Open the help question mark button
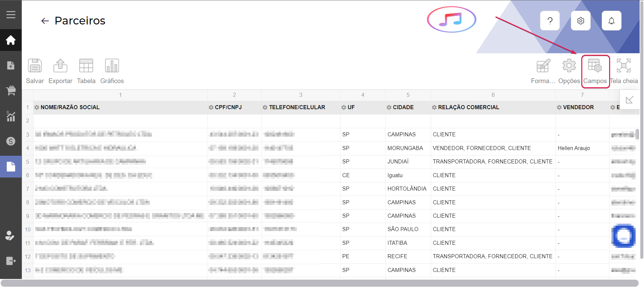 tap(550, 21)
